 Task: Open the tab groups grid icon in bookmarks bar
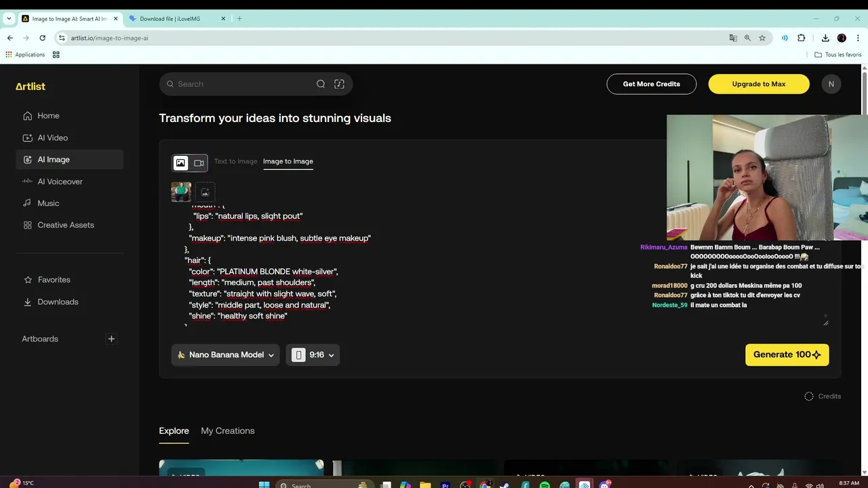click(56, 55)
